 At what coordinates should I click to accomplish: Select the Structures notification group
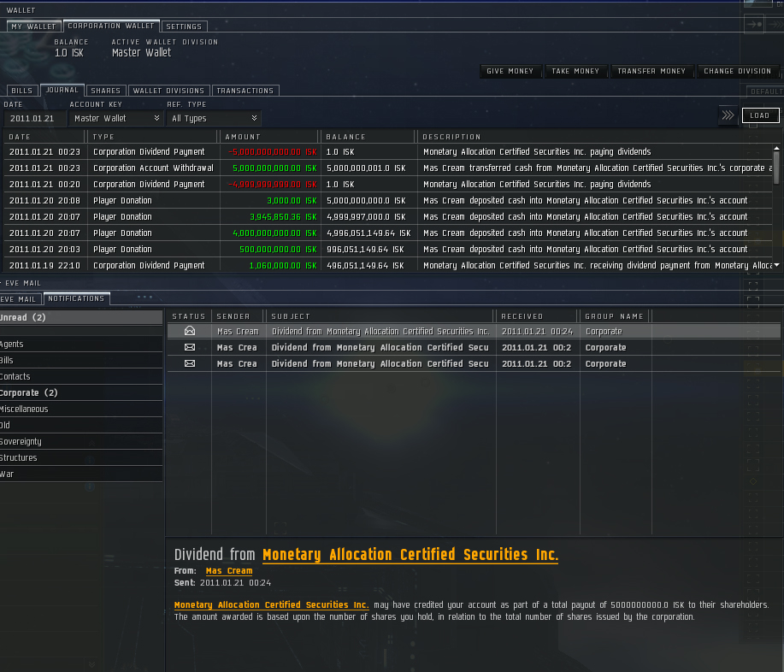81,458
